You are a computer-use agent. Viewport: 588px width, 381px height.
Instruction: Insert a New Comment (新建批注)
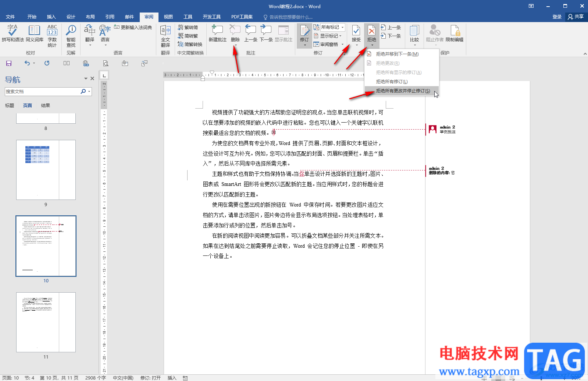(217, 33)
